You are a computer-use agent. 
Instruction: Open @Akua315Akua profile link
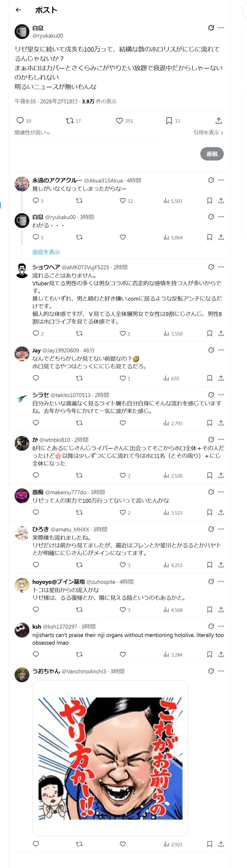point(103,180)
